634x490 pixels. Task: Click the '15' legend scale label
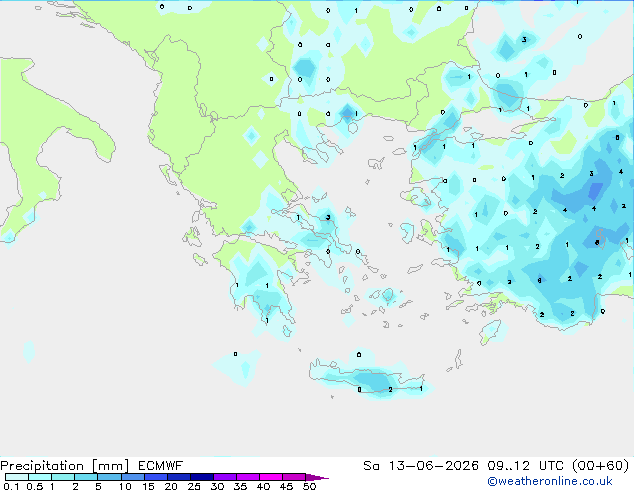coord(148,486)
